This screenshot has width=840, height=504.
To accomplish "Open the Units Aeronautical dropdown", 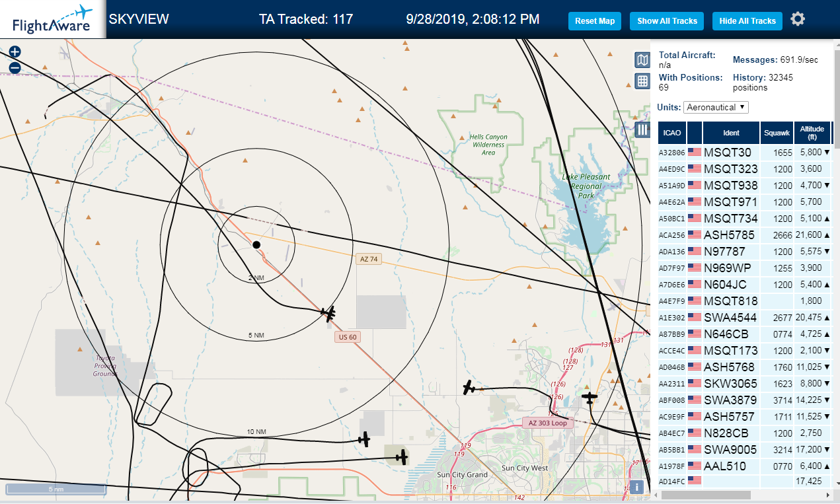I will [716, 107].
